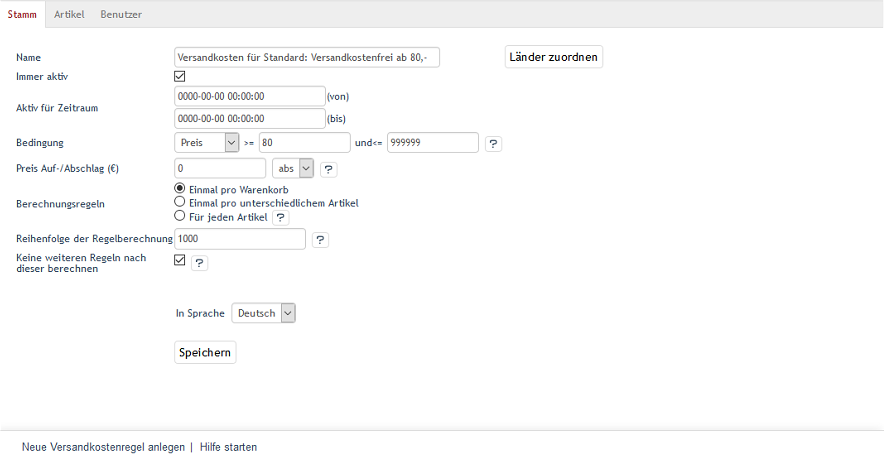Select Einmal pro unterschiedlichem Artikel option
884x464 pixels.
click(180, 202)
